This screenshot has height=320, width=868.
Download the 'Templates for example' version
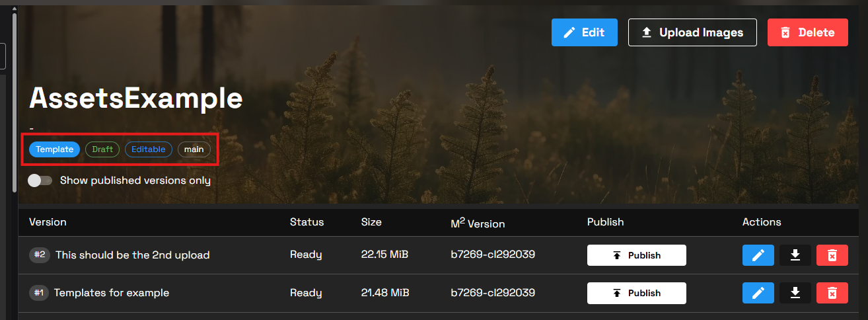point(795,293)
